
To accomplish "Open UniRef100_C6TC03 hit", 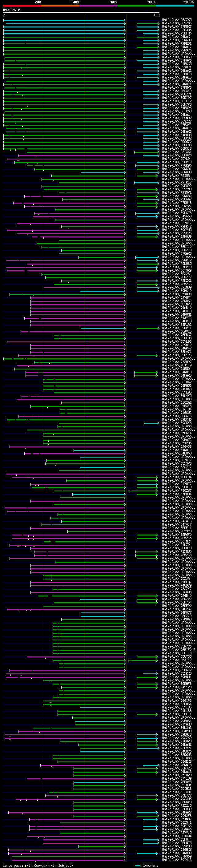I will [x=177, y=111].
